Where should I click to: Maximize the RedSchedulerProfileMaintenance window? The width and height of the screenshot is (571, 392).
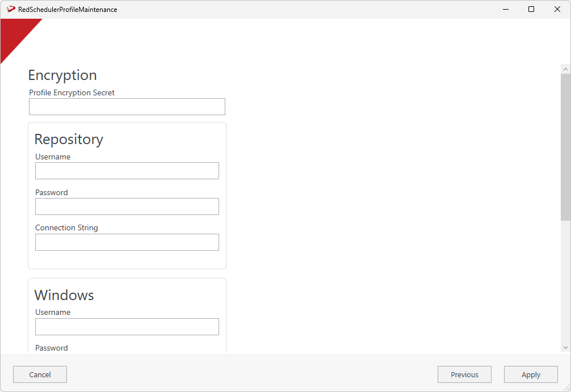coord(531,9)
